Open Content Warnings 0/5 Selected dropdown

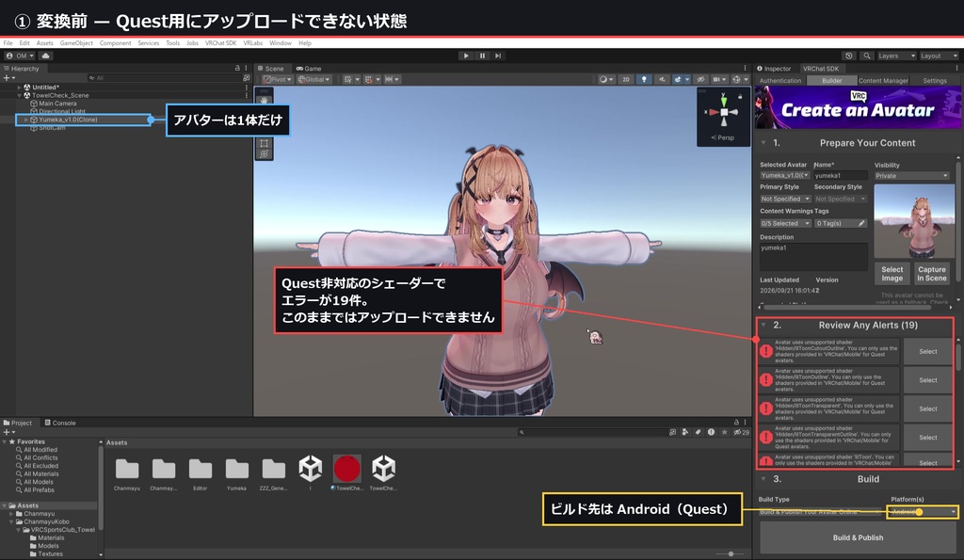(785, 224)
